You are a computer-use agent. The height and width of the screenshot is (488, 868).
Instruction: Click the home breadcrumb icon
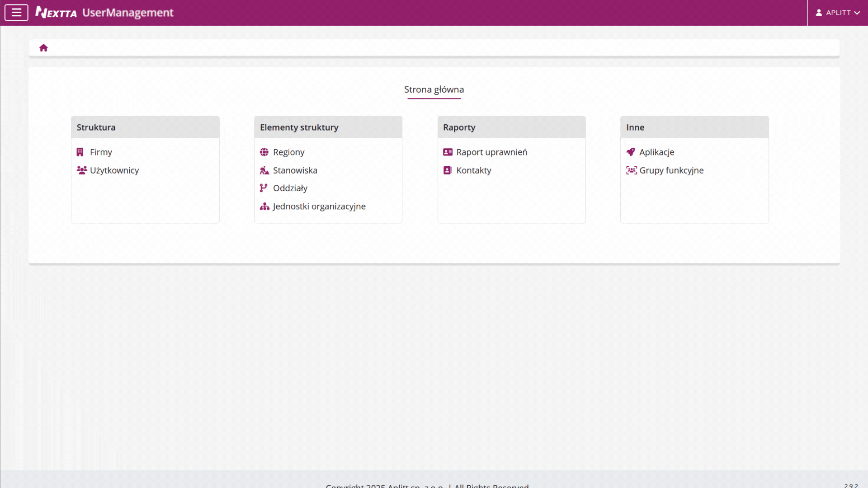[x=43, y=48]
